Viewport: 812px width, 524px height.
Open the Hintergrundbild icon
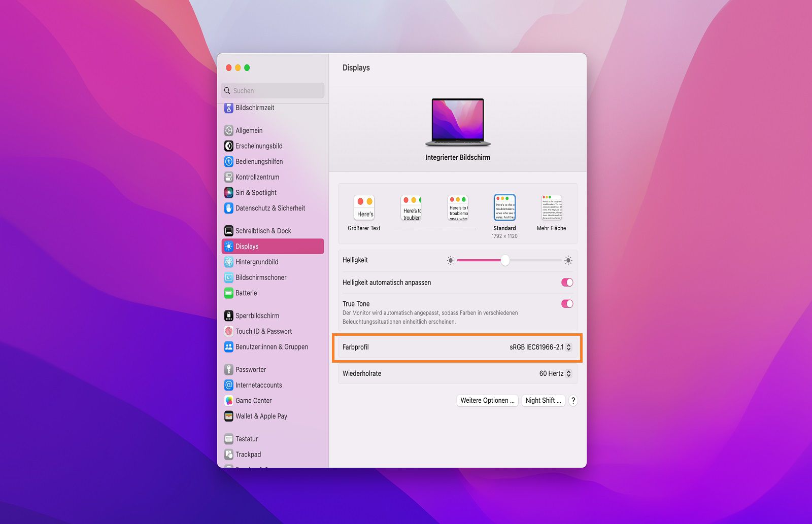(229, 262)
